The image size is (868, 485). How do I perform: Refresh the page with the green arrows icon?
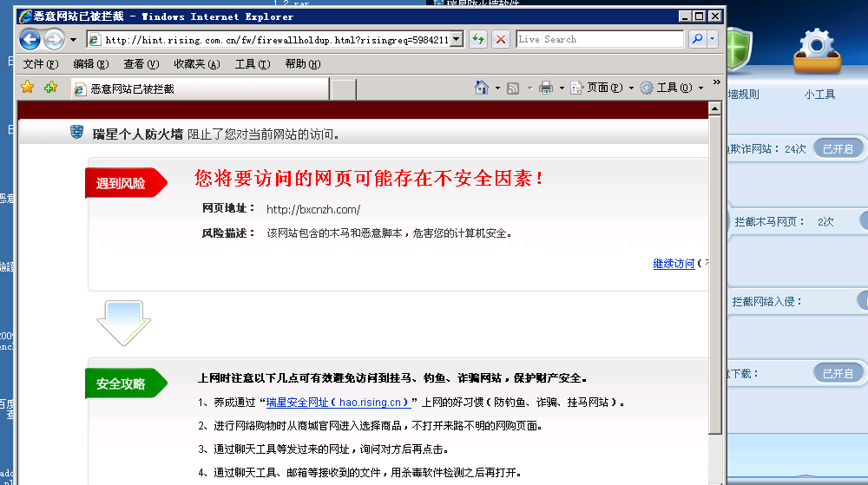(x=478, y=39)
